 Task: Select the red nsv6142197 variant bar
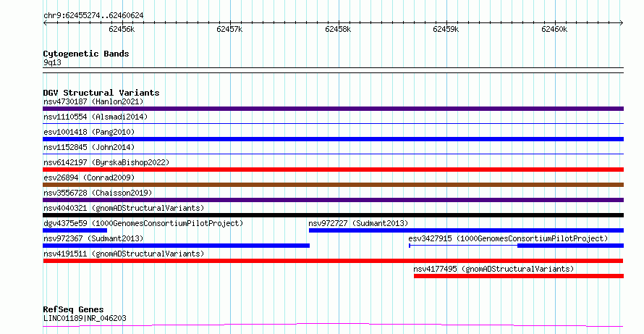point(333,170)
